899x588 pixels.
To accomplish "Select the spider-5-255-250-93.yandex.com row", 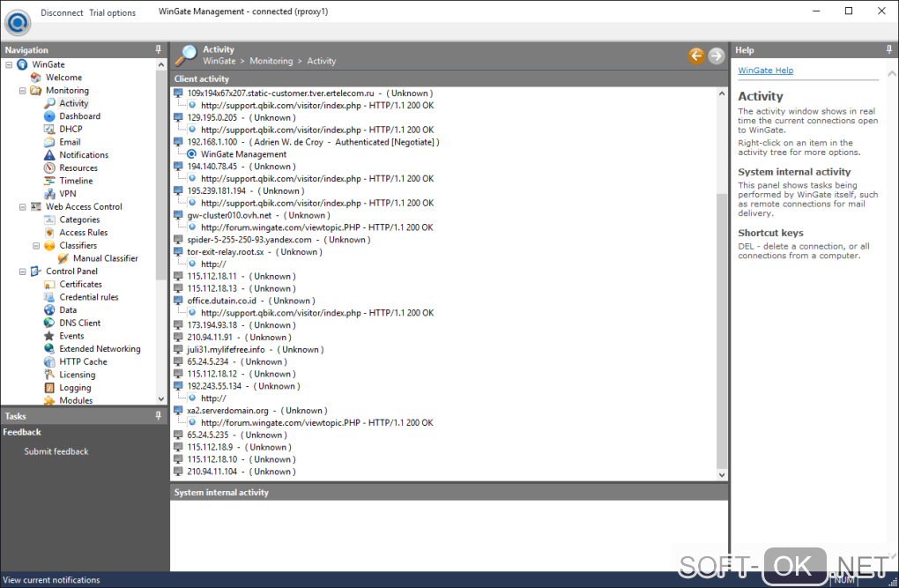I will 279,240.
